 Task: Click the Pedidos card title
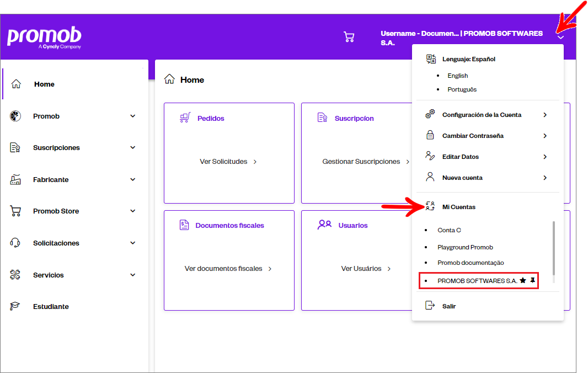tap(211, 118)
